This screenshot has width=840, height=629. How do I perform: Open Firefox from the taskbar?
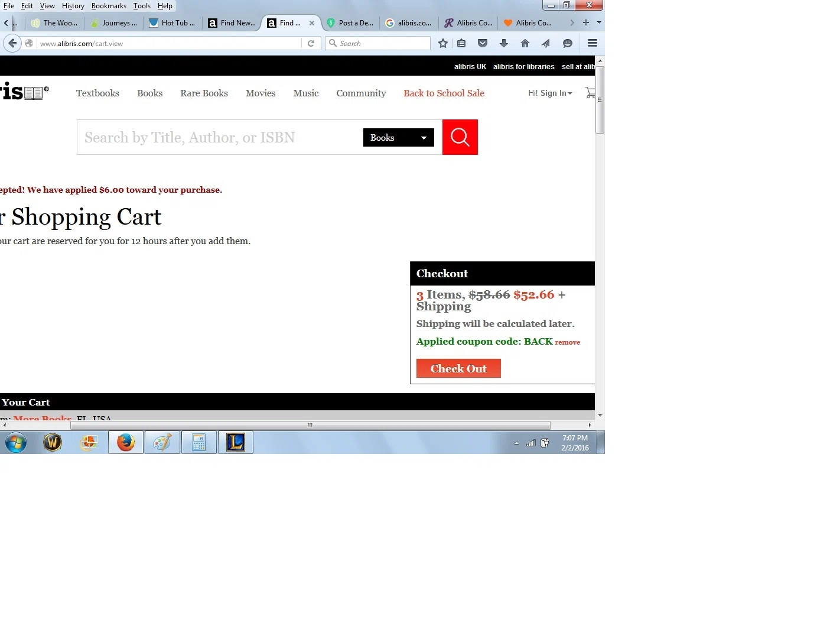[x=126, y=442]
